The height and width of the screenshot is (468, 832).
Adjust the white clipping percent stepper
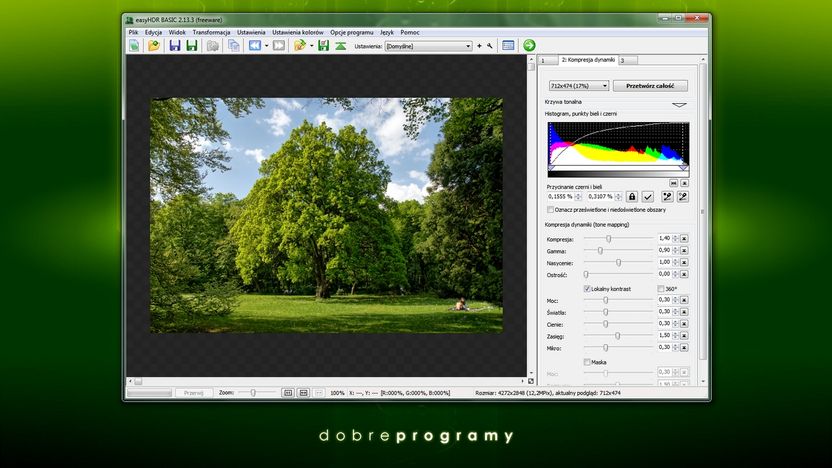618,197
